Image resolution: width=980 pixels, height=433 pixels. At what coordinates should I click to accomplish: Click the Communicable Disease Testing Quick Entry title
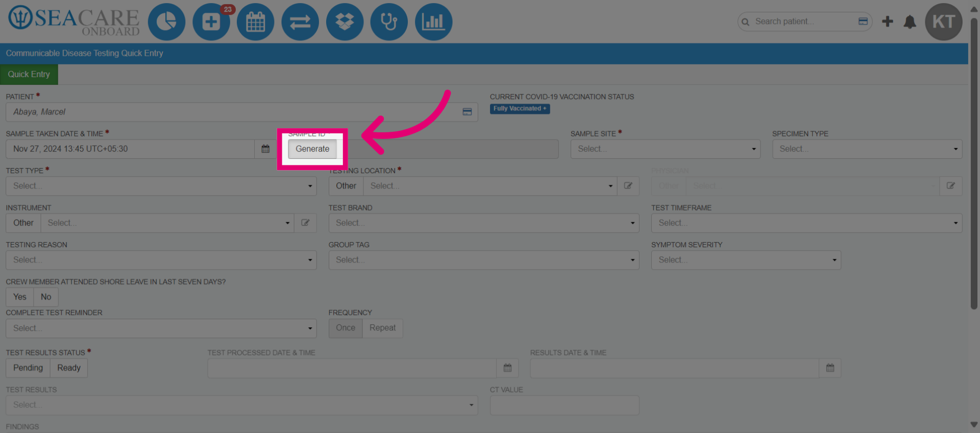click(x=85, y=53)
